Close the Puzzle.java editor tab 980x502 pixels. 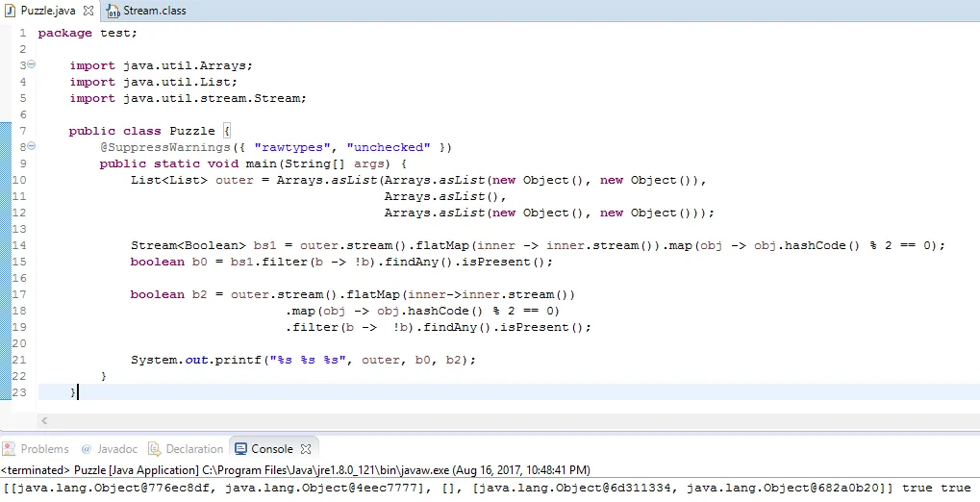click(x=88, y=11)
